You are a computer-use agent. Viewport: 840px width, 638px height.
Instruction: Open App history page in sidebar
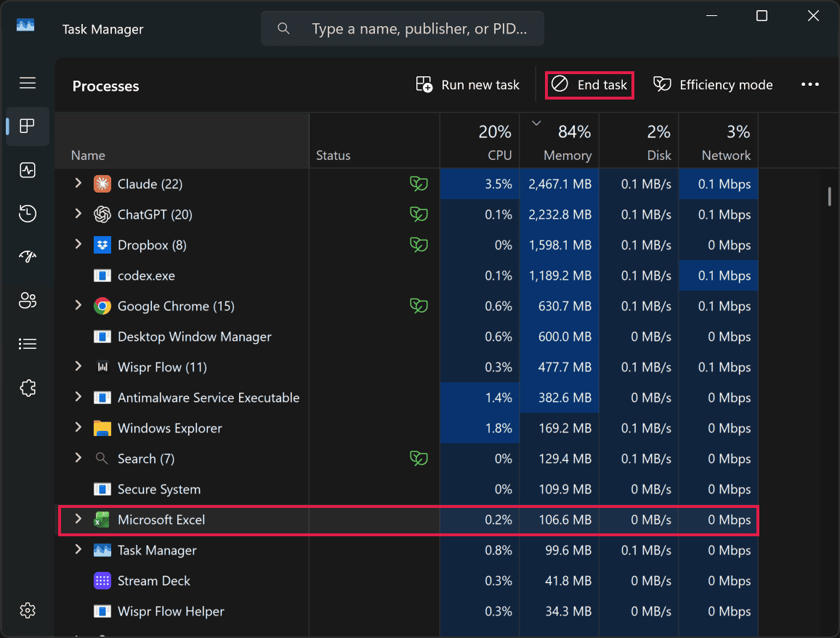point(28,213)
